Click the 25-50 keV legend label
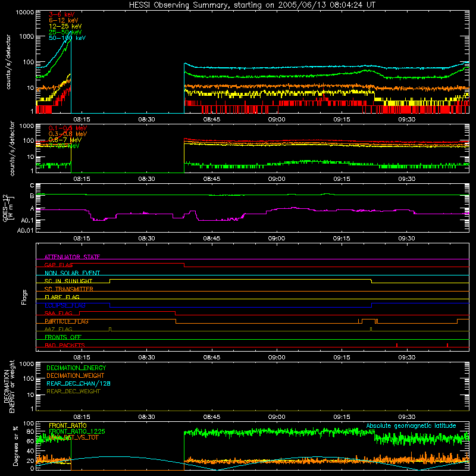Image resolution: width=476 pixels, height=476 pixels. 65,32
